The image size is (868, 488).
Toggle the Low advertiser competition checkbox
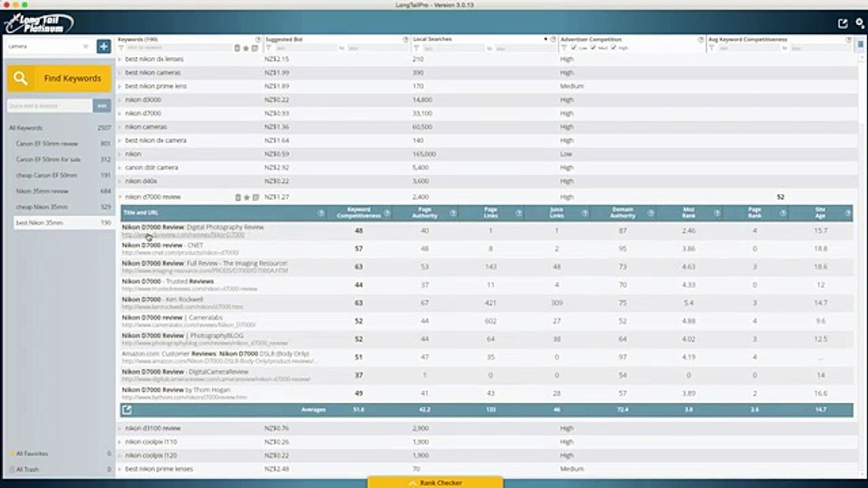point(574,48)
